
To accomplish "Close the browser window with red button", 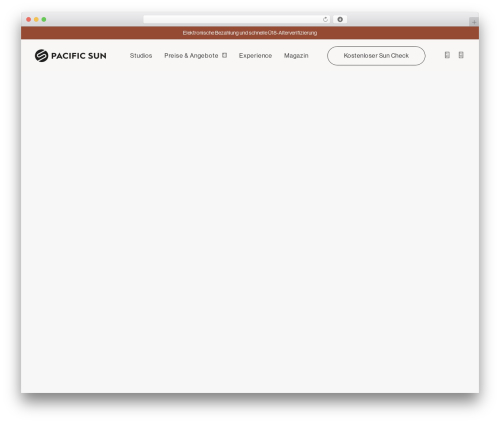I will [29, 20].
